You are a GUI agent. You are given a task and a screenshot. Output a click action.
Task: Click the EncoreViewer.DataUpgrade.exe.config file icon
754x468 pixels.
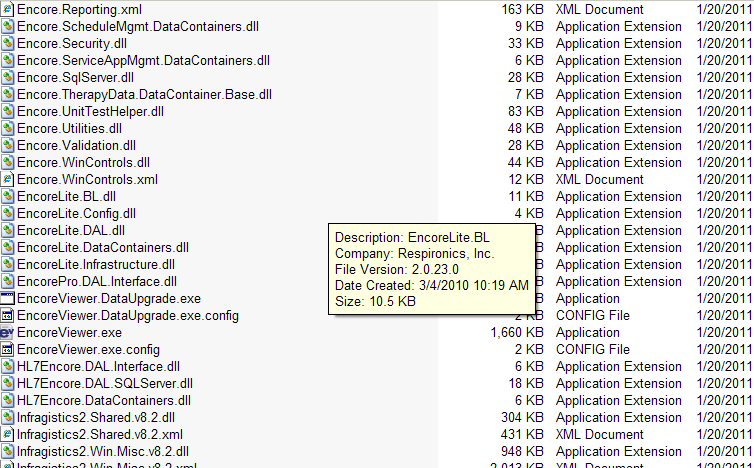(x=7, y=315)
